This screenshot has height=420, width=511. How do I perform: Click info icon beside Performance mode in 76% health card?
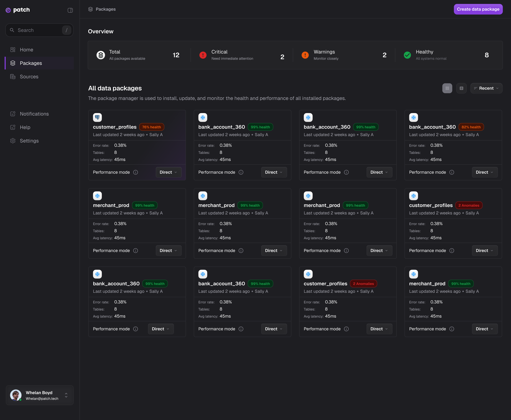click(x=136, y=172)
